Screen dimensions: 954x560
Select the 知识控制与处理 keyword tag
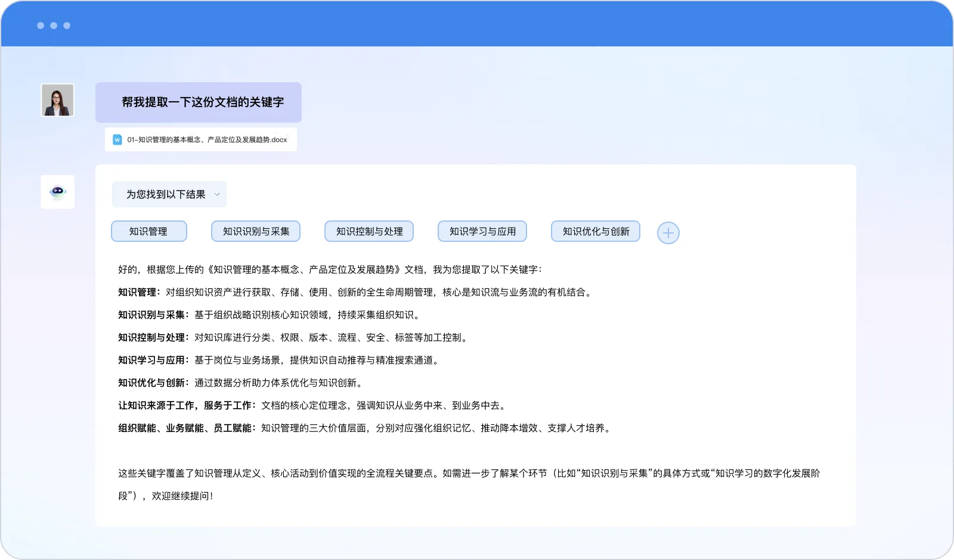tap(369, 231)
